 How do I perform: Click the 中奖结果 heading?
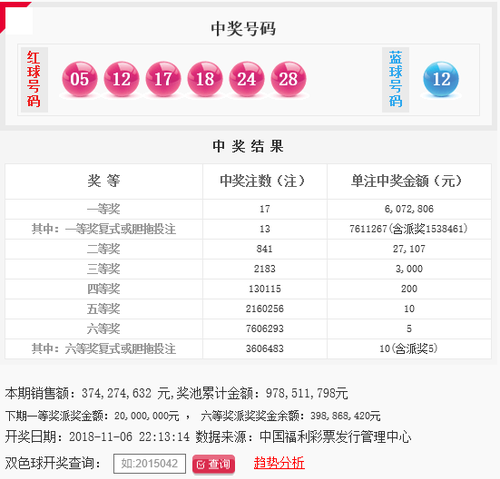(248, 146)
